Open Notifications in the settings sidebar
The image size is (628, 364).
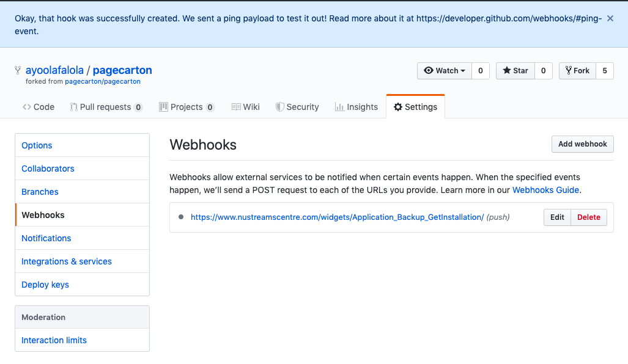[82, 238]
